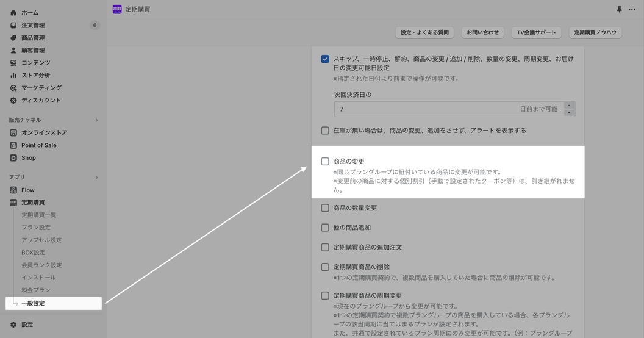Open オンラインストア sales channel
The height and width of the screenshot is (338, 644).
pos(45,132)
